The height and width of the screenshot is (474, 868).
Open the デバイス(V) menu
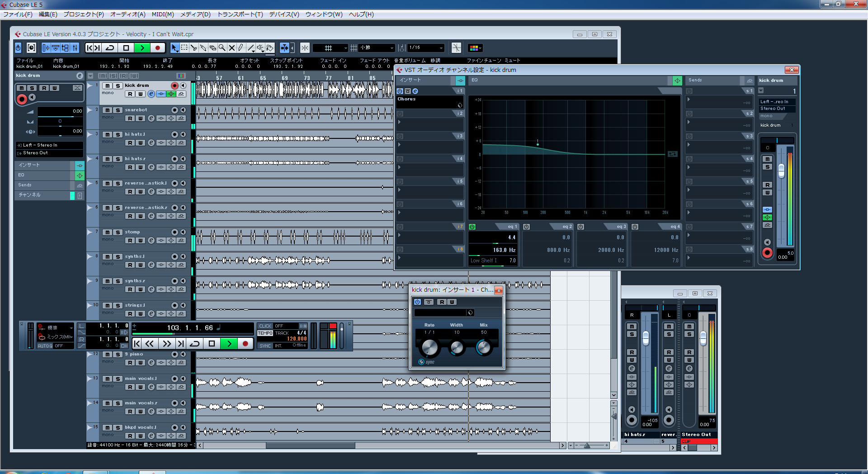[284, 14]
